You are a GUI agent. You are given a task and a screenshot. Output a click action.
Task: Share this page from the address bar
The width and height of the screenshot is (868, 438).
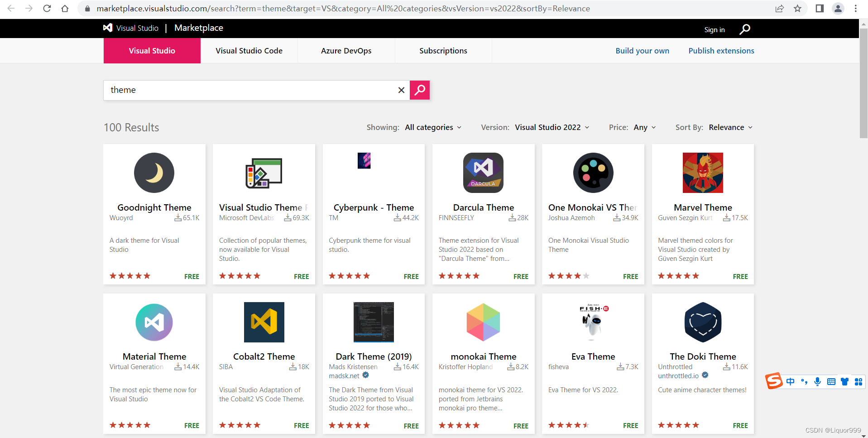click(x=779, y=9)
